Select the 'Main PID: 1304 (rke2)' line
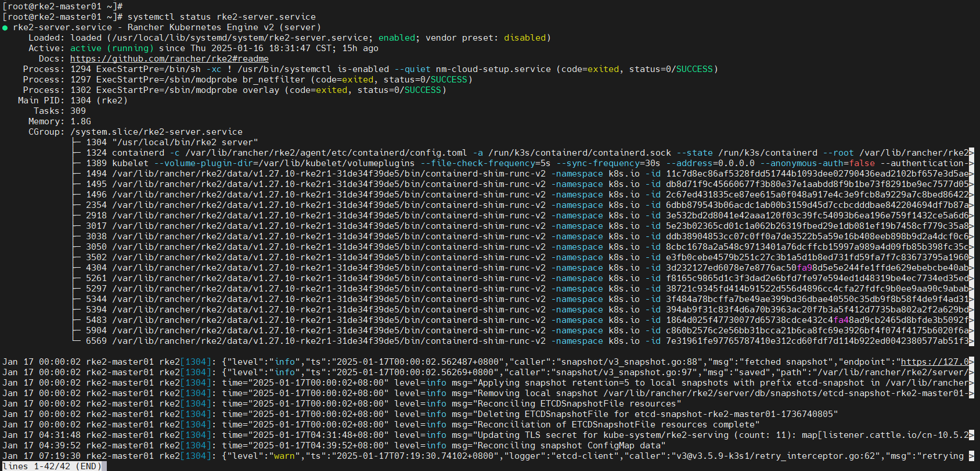Viewport: 980px width, 471px height. [x=73, y=100]
